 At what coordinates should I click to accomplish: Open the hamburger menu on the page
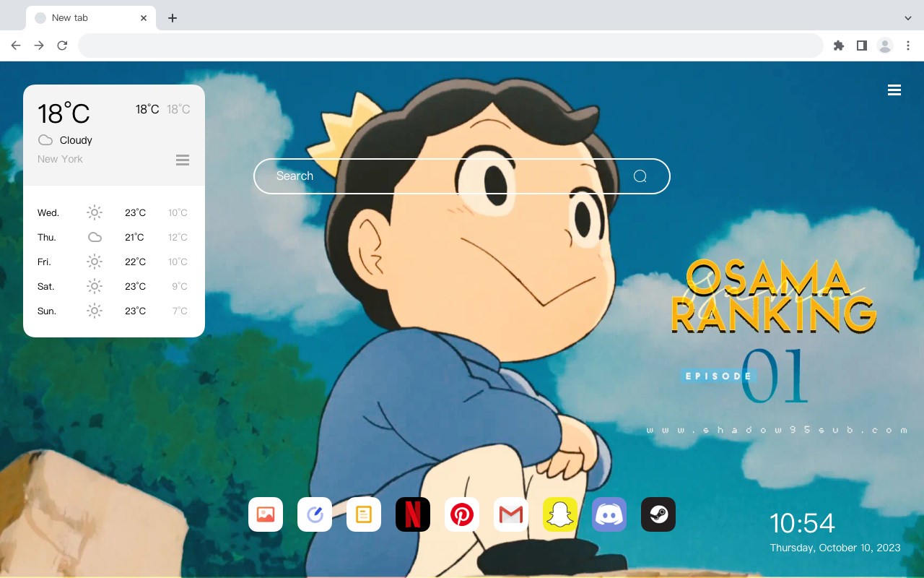(x=894, y=90)
